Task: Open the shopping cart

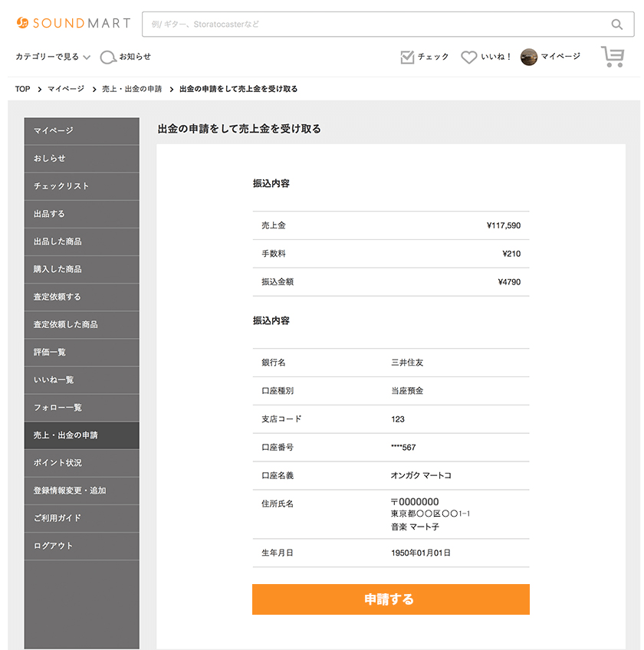Action: 613,57
